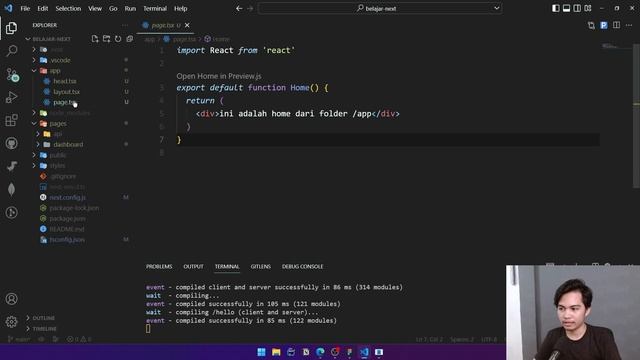Open next.config.js file
Viewport: 640px width, 360px height.
coord(67,197)
